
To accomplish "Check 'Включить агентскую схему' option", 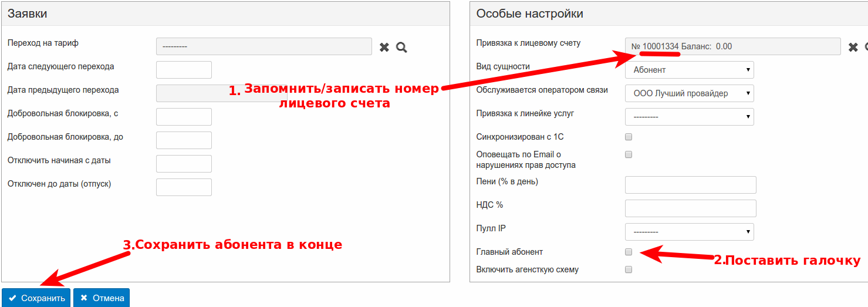I will pos(629,269).
